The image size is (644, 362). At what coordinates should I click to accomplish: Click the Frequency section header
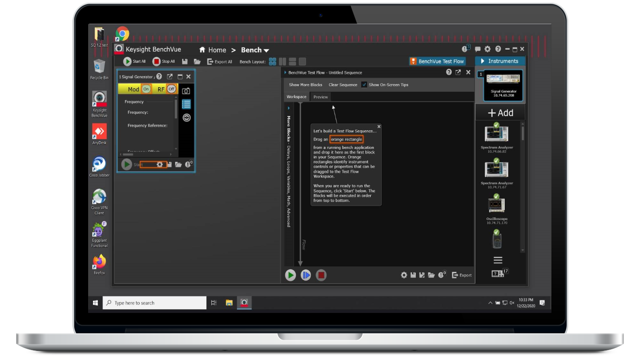(134, 102)
